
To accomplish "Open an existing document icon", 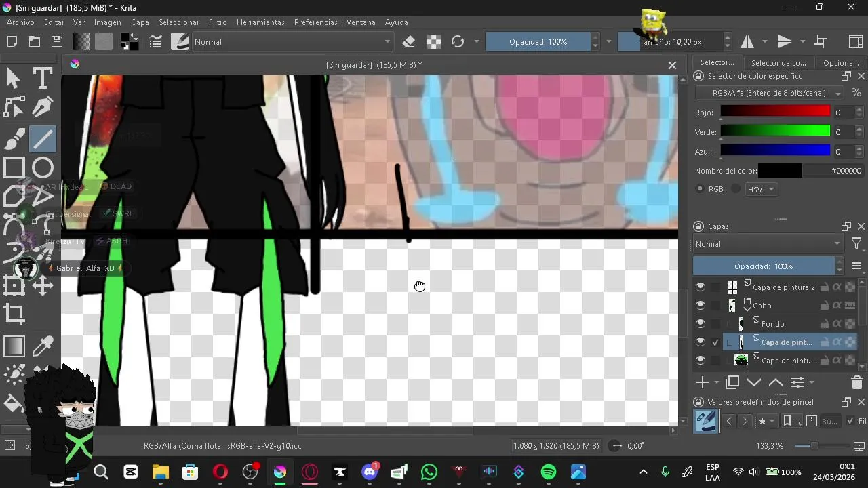I will (35, 42).
